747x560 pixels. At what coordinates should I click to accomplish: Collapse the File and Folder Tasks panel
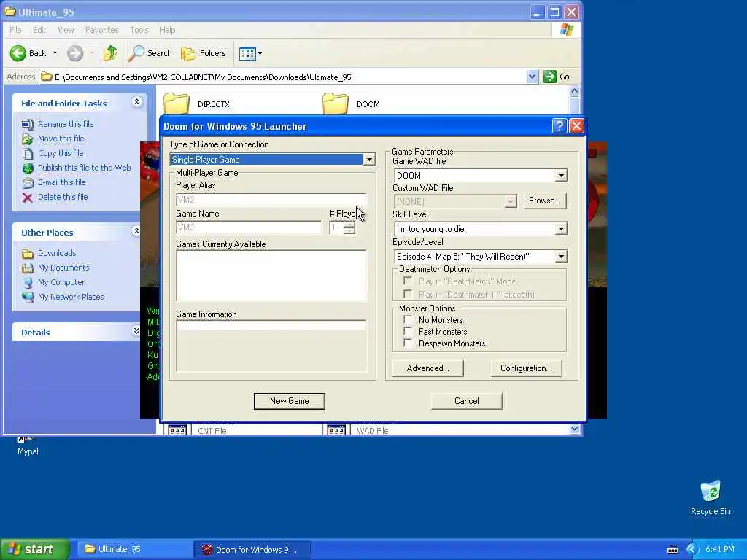(x=136, y=102)
